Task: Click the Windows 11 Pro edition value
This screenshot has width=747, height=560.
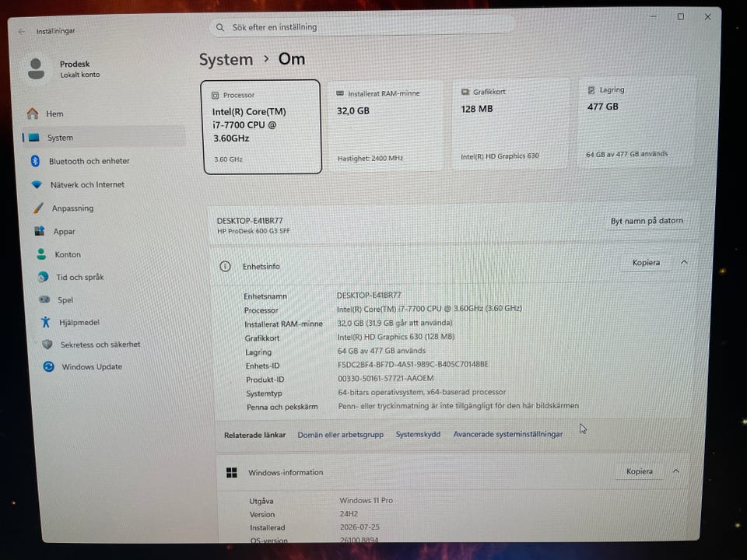Action: [x=366, y=500]
